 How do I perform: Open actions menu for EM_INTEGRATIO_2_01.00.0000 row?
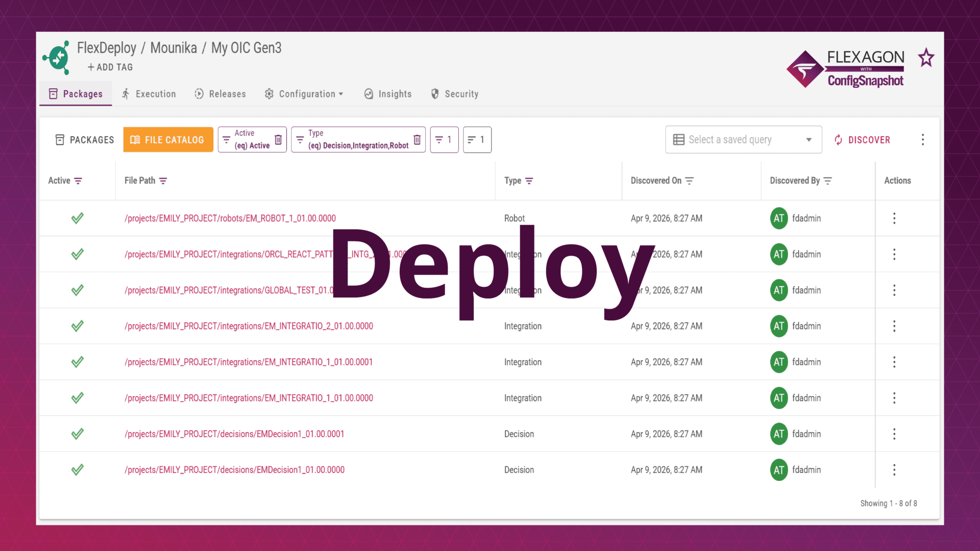(x=894, y=326)
